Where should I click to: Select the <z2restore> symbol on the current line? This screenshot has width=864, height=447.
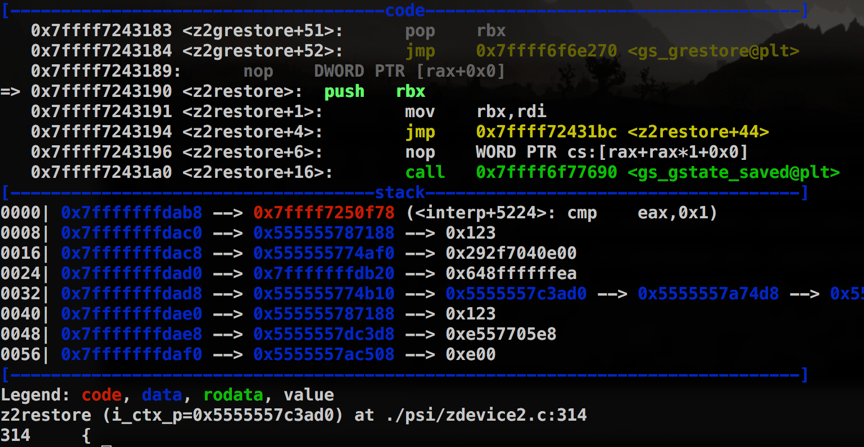tap(242, 92)
